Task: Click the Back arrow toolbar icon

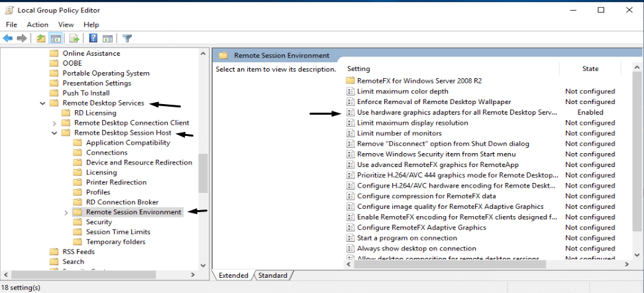Action: tap(9, 38)
